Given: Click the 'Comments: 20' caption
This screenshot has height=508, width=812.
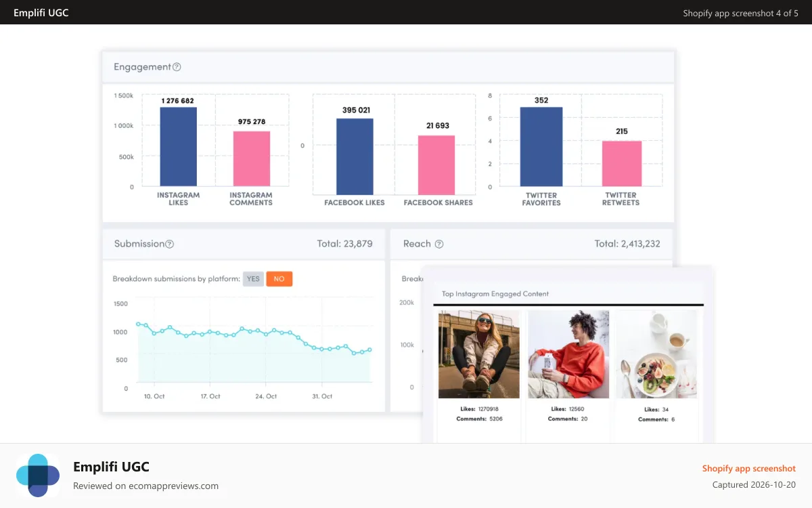Looking at the screenshot, I should tap(568, 419).
